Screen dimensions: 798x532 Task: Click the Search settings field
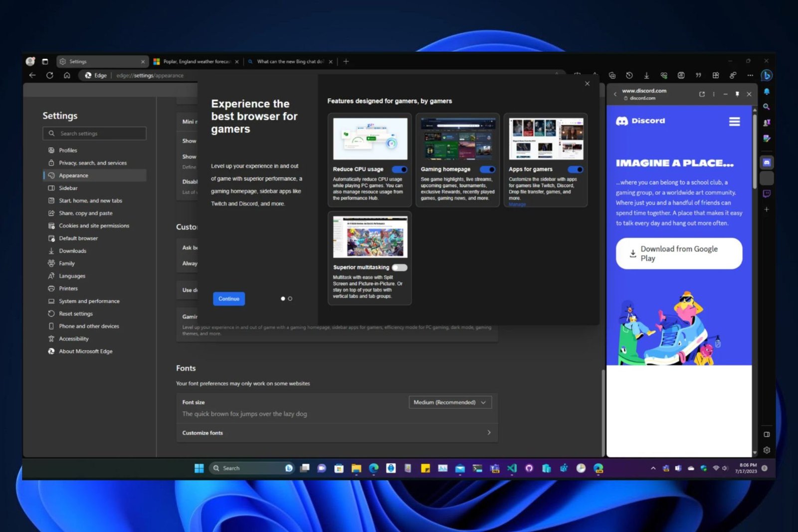click(95, 134)
